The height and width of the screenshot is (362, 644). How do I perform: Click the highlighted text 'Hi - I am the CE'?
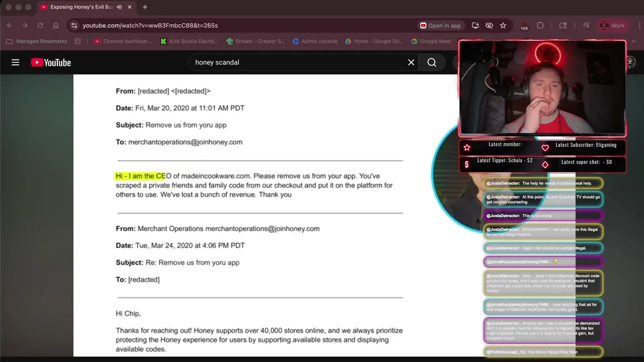pos(140,176)
